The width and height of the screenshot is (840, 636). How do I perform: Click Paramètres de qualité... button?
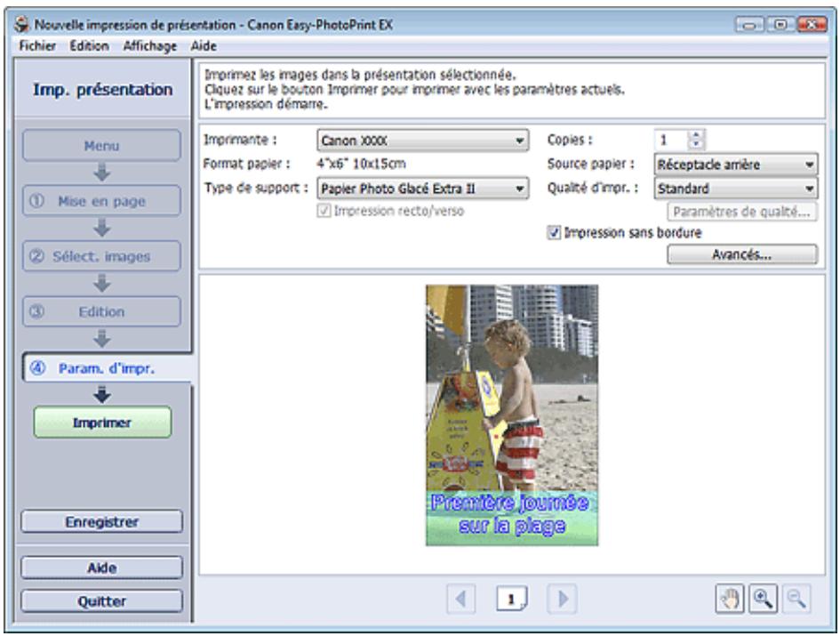742,212
